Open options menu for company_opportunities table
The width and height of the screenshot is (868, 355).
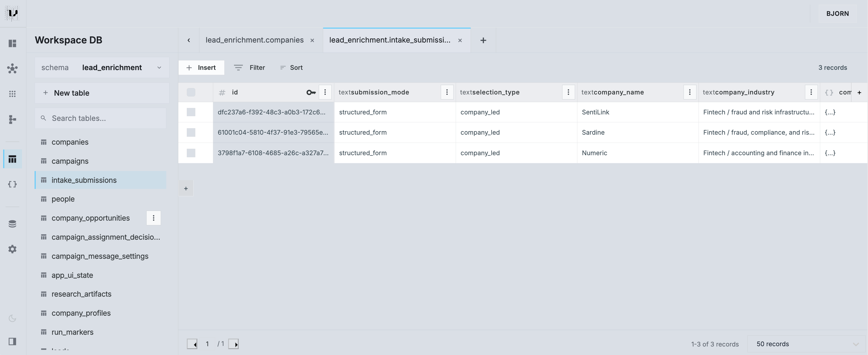point(154,218)
